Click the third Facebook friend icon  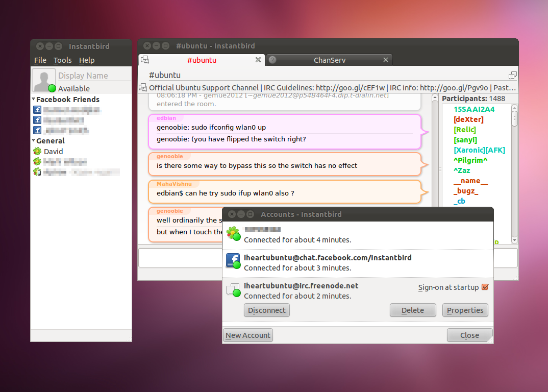pos(37,130)
